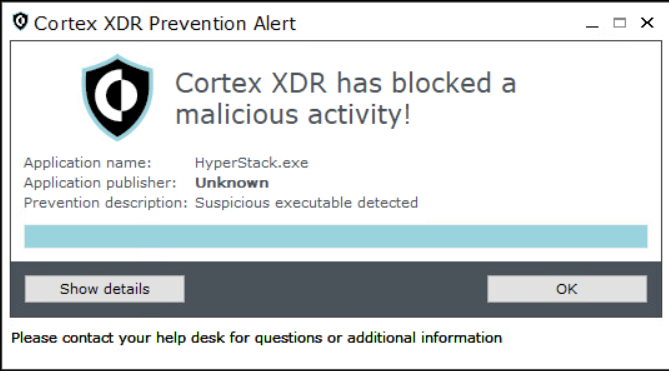Viewport: 669px width, 371px height.
Task: Click the word information in footer message
Action: click(461, 338)
